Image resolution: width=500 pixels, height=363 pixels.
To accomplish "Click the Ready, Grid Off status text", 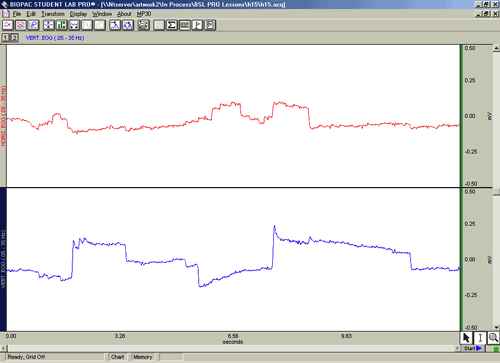I will 26,357.
